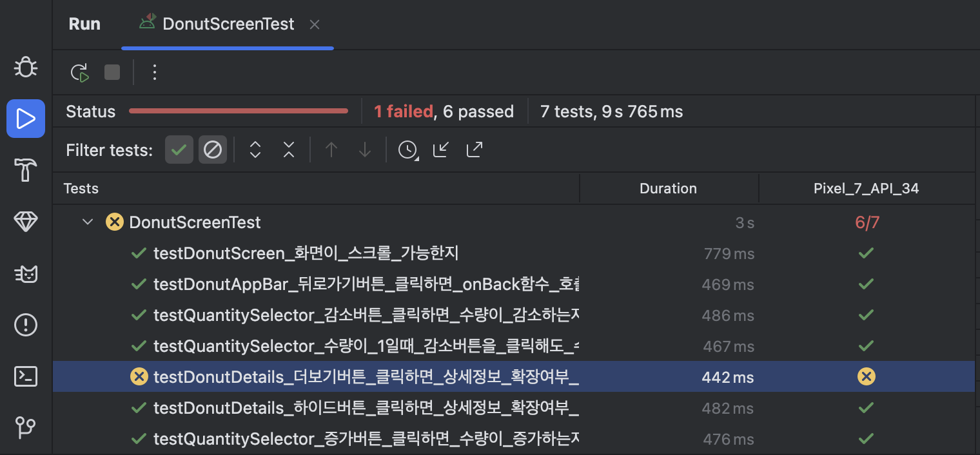Open the Logcat tool window
980x455 pixels.
[26, 274]
